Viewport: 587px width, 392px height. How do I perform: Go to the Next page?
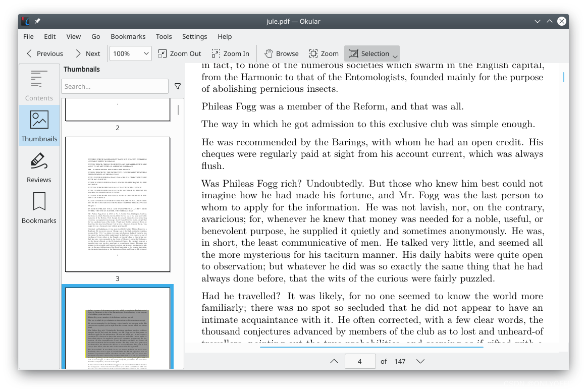[x=88, y=53]
